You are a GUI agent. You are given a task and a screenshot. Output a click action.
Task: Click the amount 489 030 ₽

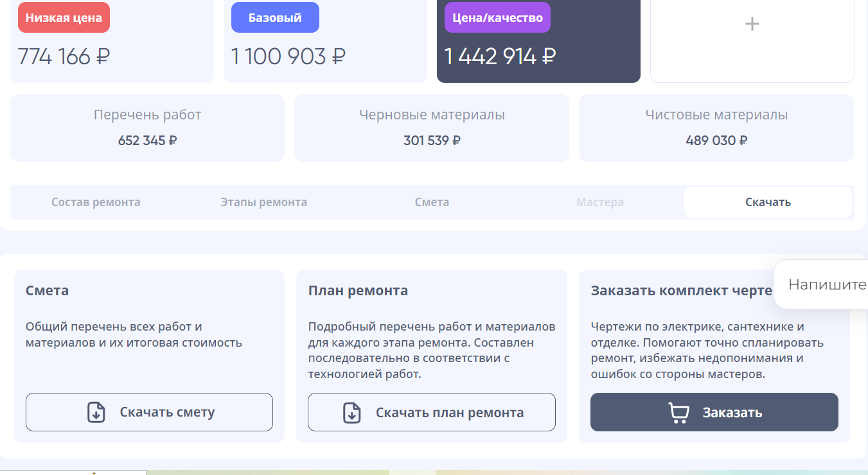coord(716,141)
